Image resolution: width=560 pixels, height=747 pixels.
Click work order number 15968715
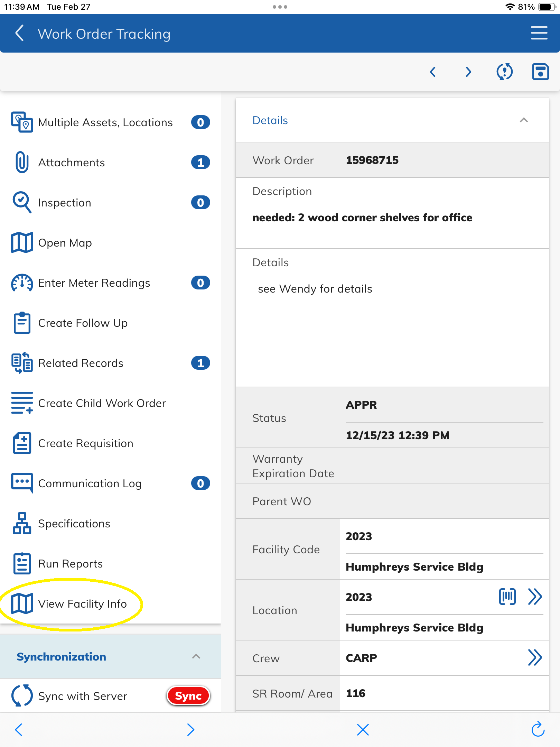372,160
